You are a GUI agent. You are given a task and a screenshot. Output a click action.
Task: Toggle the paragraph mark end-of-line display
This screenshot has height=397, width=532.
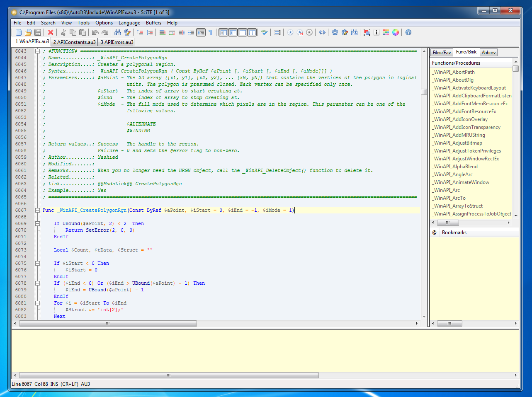point(211,32)
